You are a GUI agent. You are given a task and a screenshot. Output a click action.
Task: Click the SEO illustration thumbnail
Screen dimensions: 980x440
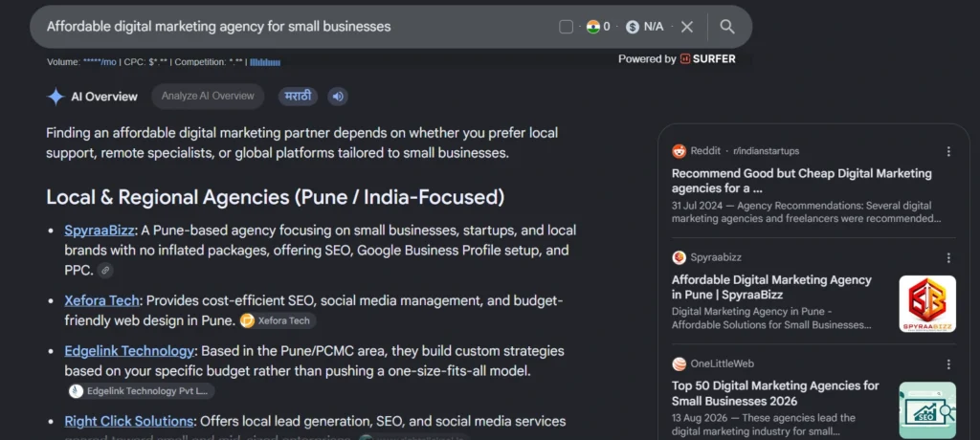pyautogui.click(x=926, y=410)
